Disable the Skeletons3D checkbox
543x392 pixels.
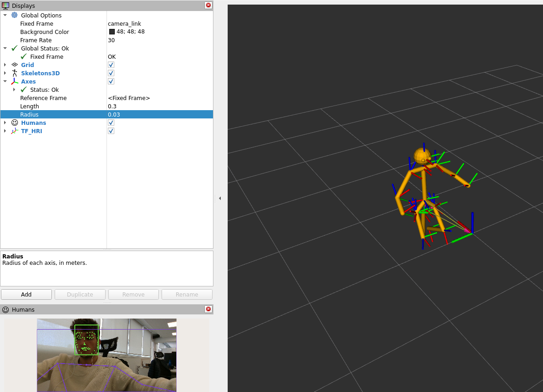pyautogui.click(x=111, y=73)
